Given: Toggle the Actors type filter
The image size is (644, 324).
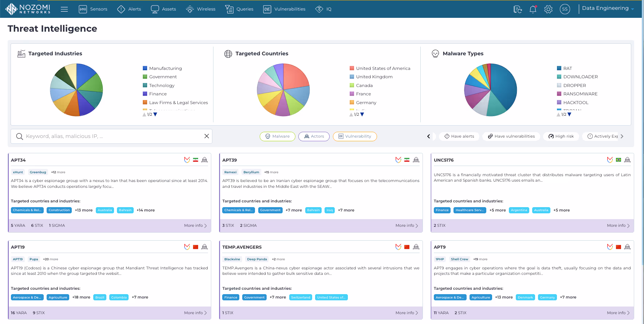Looking at the screenshot, I should pyautogui.click(x=314, y=137).
